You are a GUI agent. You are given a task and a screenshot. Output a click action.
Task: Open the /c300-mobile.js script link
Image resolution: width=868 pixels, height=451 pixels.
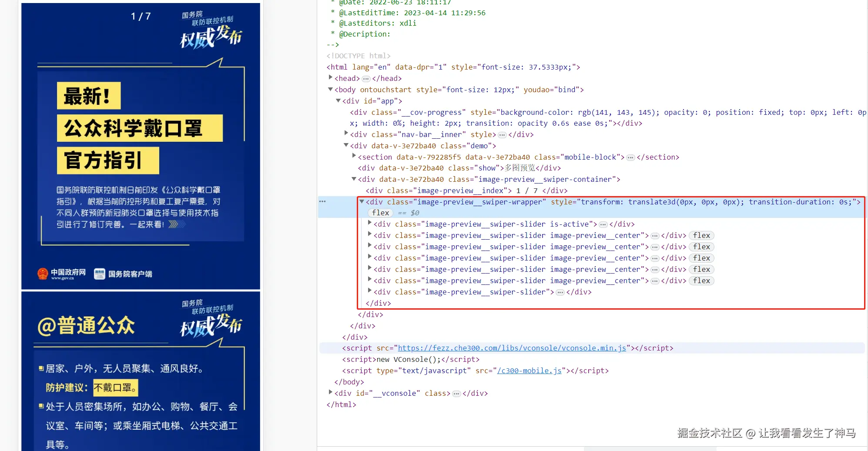(x=529, y=371)
